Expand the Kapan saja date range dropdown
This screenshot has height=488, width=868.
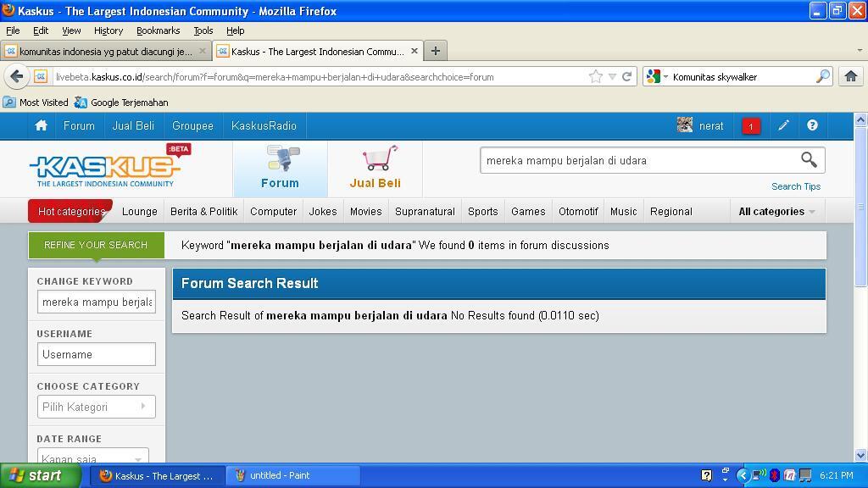click(93, 457)
